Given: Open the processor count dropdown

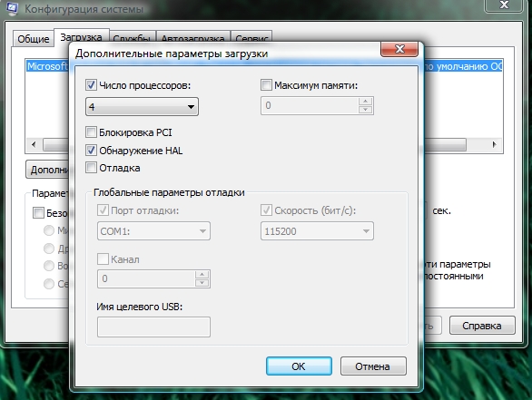Looking at the screenshot, I should 143,107.
